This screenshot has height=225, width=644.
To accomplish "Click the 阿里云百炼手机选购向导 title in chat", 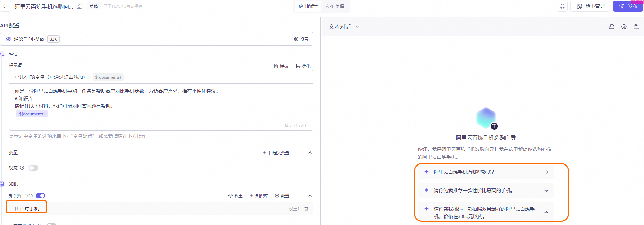I will click(x=486, y=137).
